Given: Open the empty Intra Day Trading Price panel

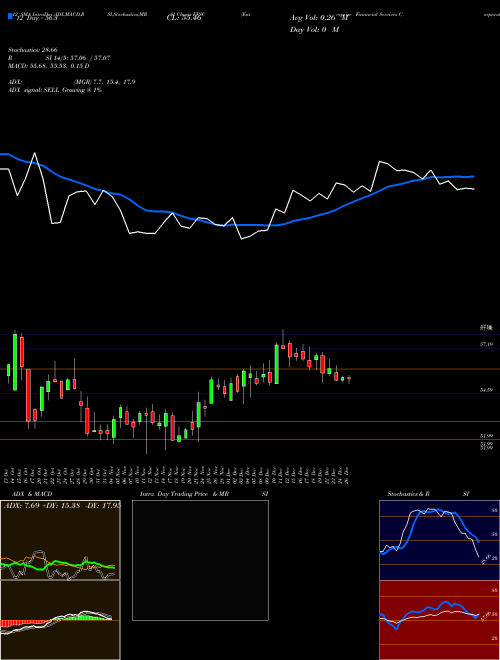Looking at the screenshot, I should [x=200, y=560].
